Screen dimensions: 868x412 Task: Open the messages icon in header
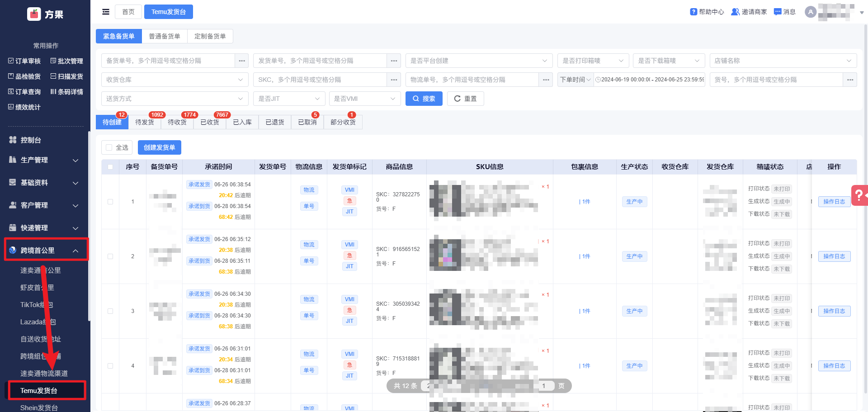click(778, 12)
